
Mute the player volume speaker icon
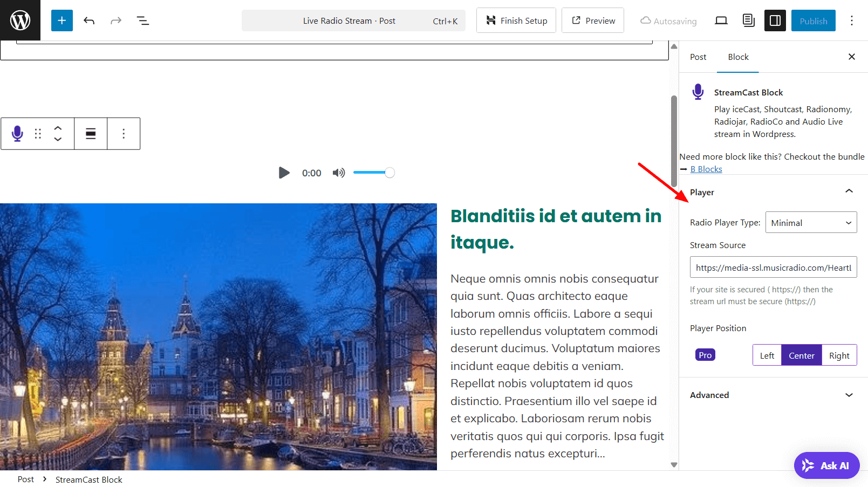click(338, 173)
